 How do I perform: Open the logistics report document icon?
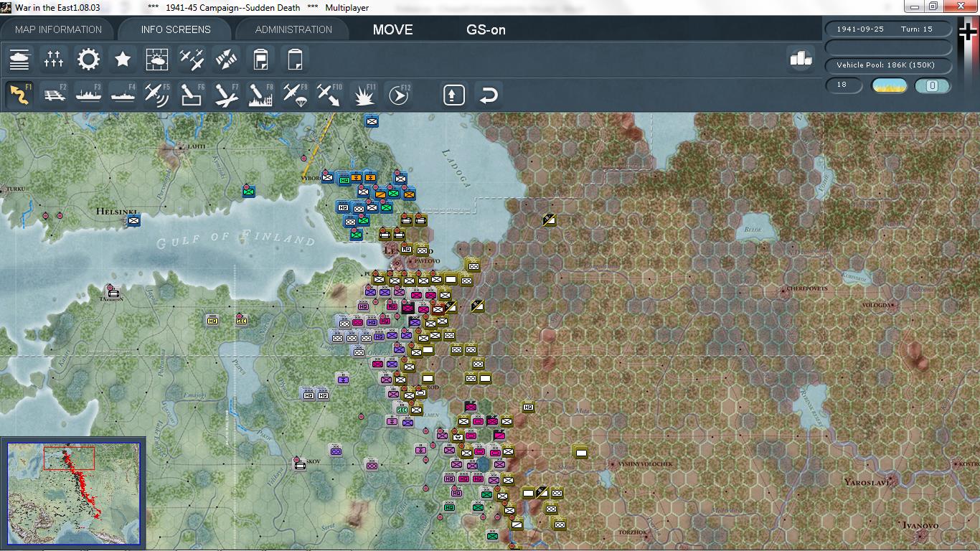coord(260,60)
